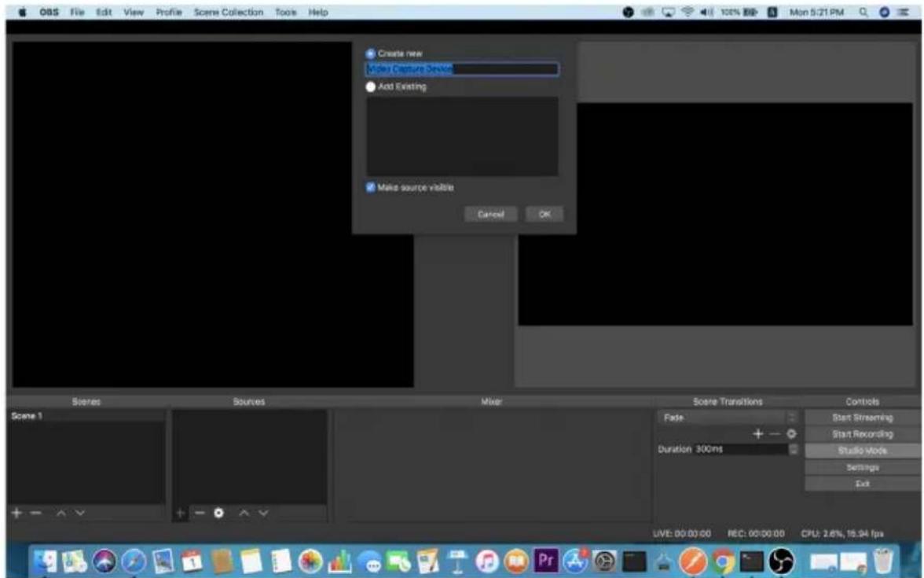
Task: Open transition properties gear icon
Action: point(791,433)
